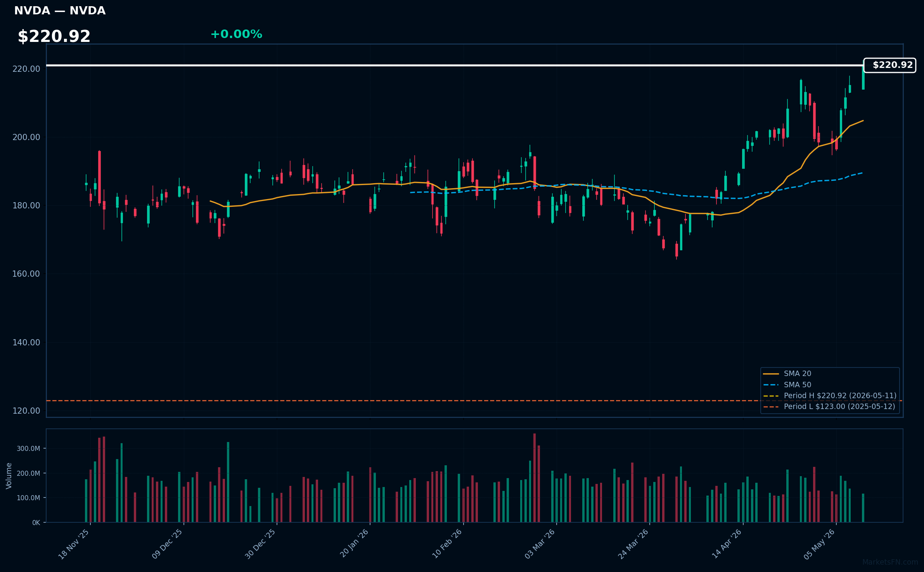Click the 05 May '26 date label
The image size is (924, 572).
tap(819, 544)
